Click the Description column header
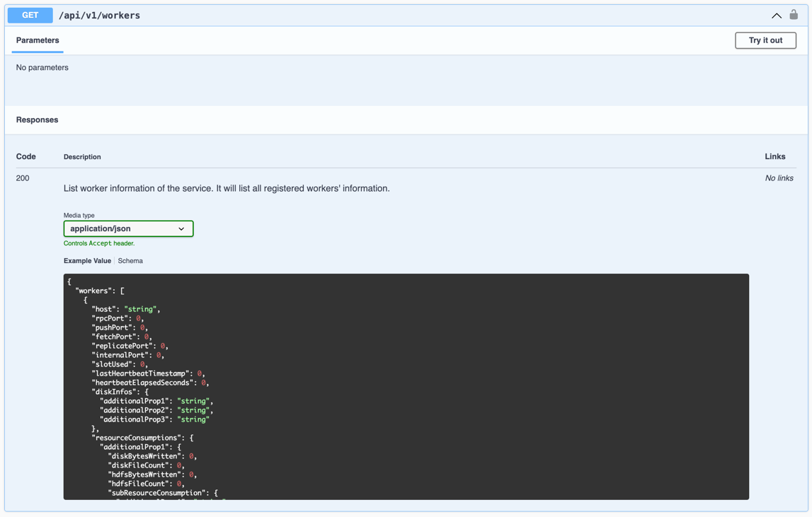Screen dimensions: 812x517 (82, 157)
